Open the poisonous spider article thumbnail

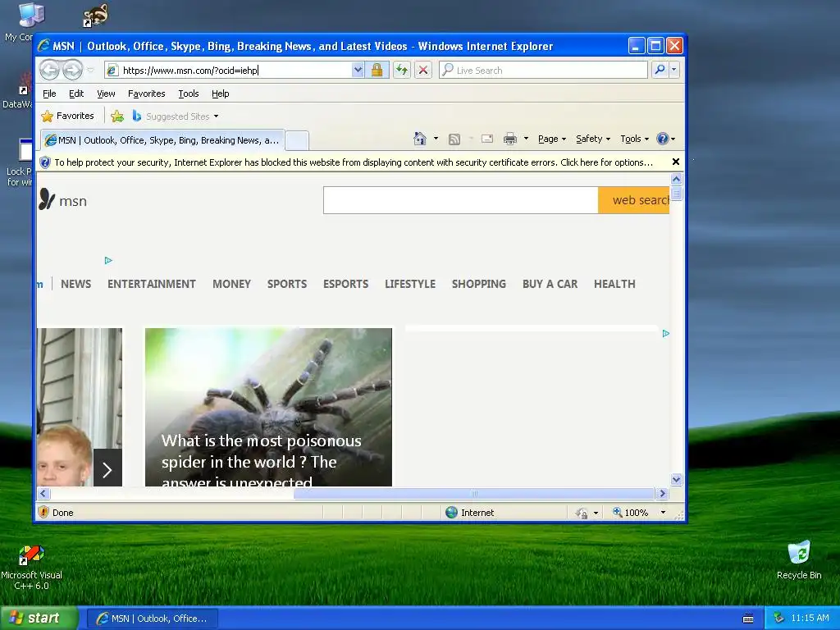268,407
